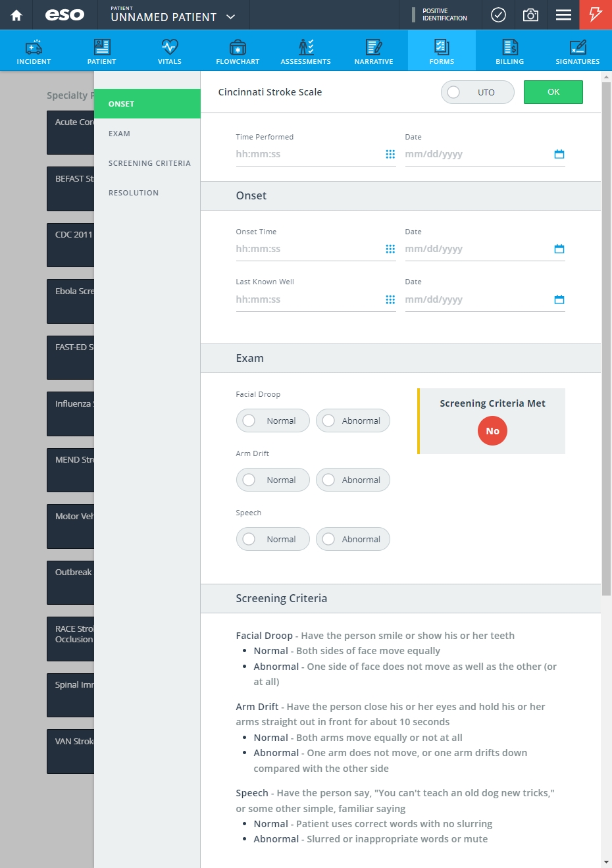The width and height of the screenshot is (612, 868).
Task: Select Normal for Arm Drift
Action: (272, 480)
